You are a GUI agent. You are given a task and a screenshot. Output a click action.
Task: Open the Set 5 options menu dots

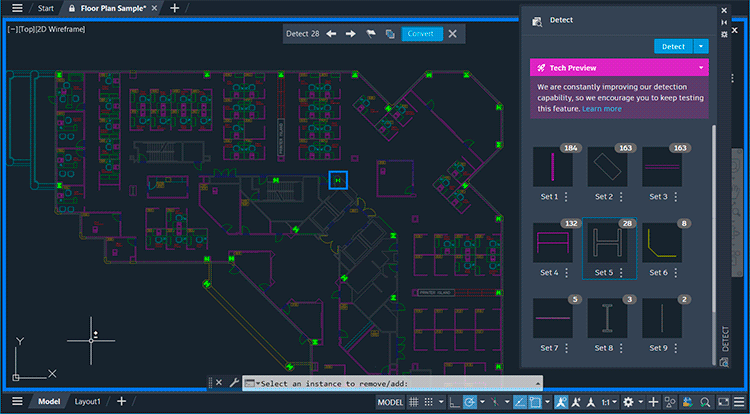pos(621,272)
